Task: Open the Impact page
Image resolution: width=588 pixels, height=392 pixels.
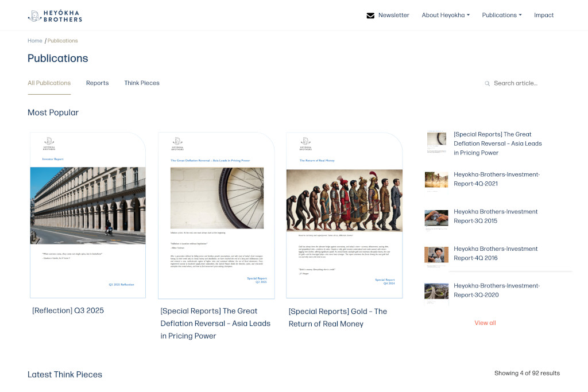Action: coord(544,15)
